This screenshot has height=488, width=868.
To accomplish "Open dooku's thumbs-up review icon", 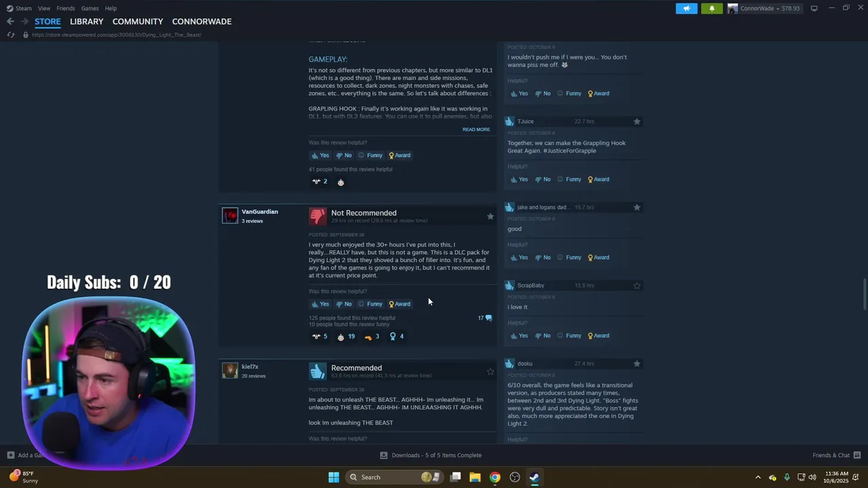I will [509, 364].
